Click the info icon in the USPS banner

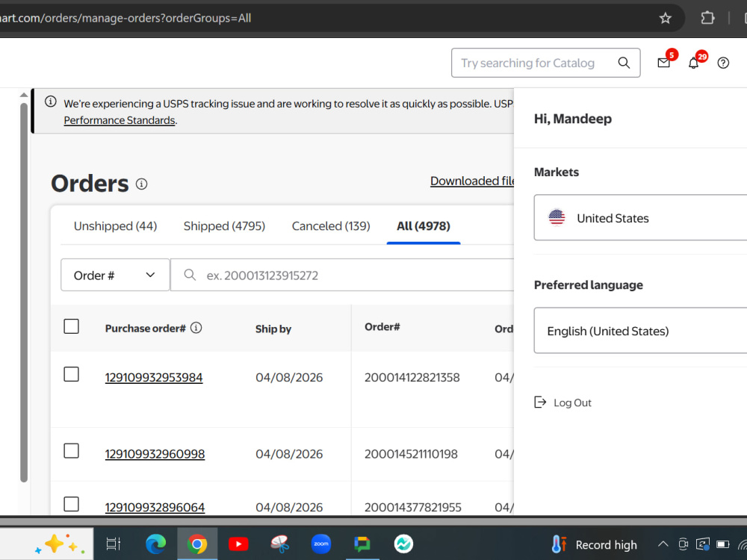[x=51, y=102]
